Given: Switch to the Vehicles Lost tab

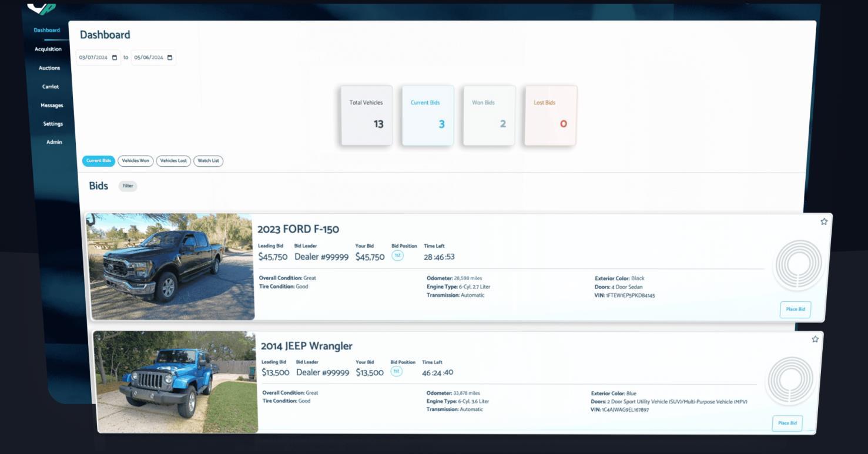Looking at the screenshot, I should 173,161.
